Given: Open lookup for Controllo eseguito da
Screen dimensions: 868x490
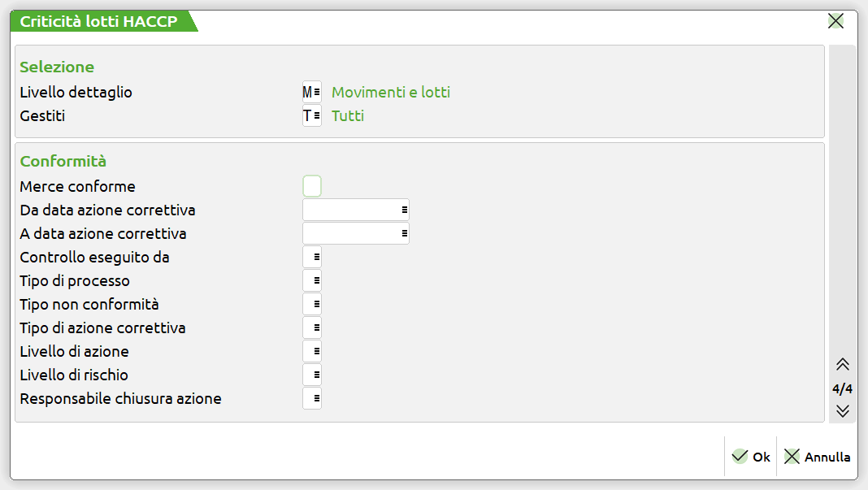Looking at the screenshot, I should (316, 258).
